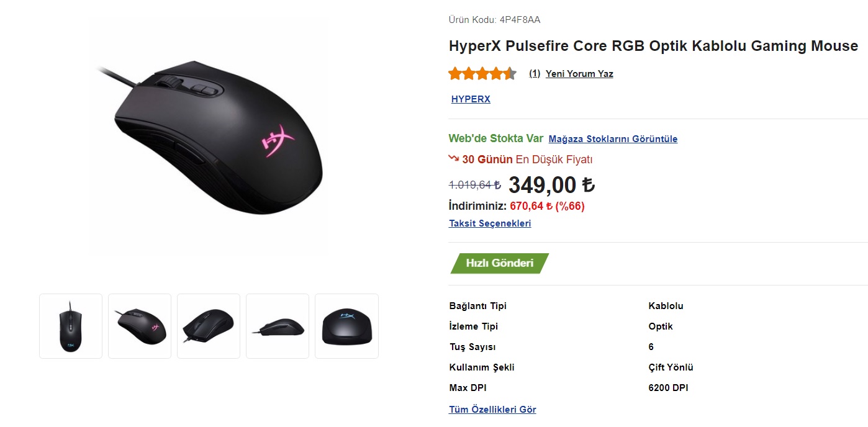
Task: Click the Yeni Yorum Yaz link
Action: tap(579, 74)
